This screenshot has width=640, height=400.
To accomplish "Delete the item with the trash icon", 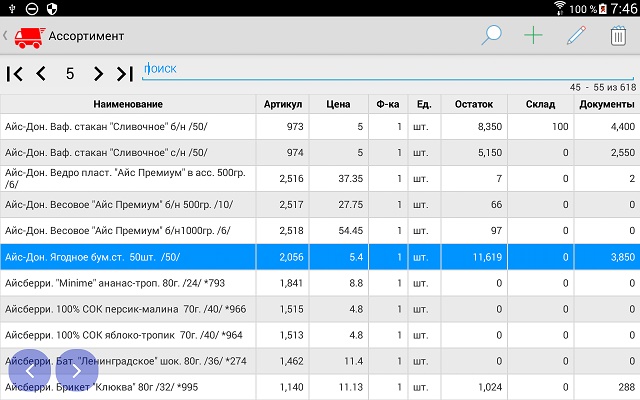I will tap(618, 36).
